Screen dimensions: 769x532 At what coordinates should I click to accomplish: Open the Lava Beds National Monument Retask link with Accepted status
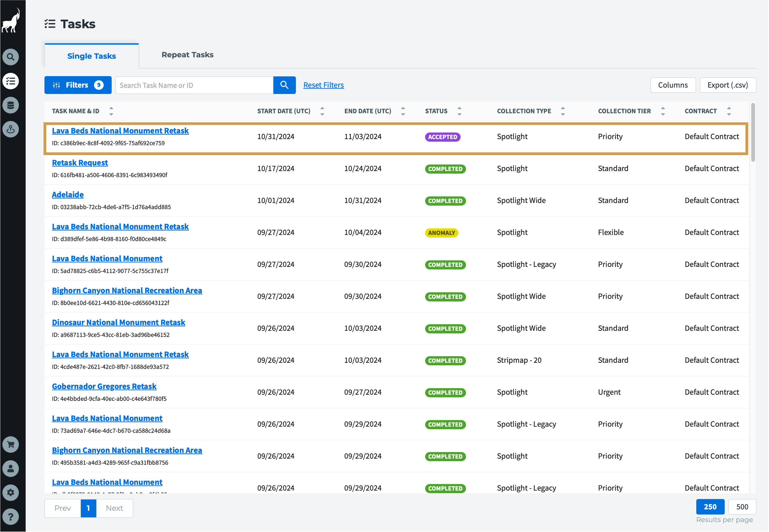point(120,131)
